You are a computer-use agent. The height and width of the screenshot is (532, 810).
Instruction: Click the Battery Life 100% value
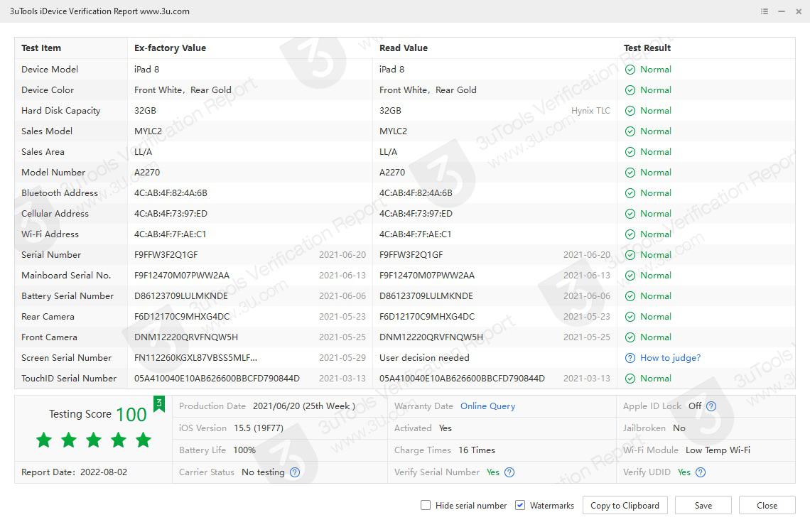point(244,450)
